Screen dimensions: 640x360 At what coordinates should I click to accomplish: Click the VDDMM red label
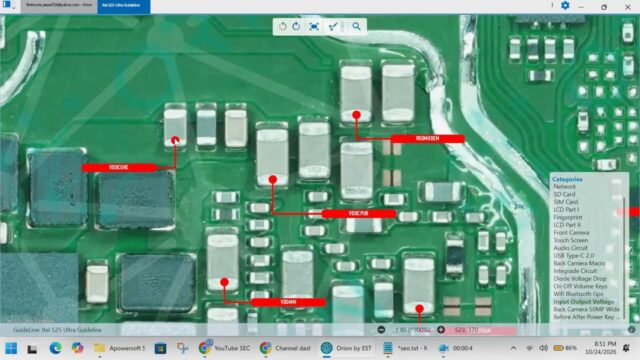click(x=288, y=302)
